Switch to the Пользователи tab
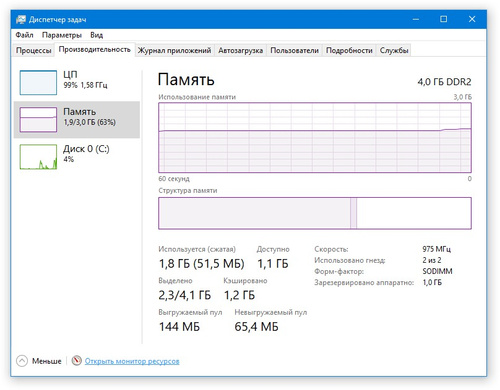The height and width of the screenshot is (390, 500). 294,50
